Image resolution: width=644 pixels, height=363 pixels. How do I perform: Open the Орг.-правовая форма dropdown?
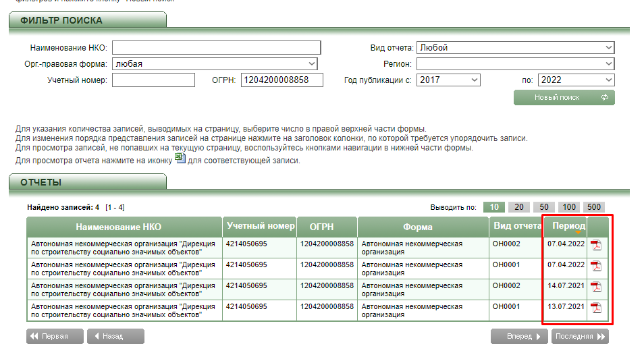215,63
